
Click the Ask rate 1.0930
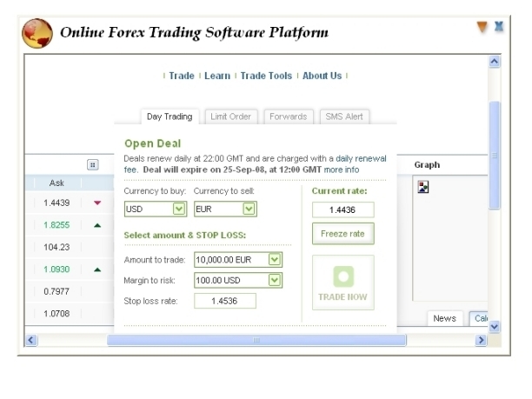(57, 269)
